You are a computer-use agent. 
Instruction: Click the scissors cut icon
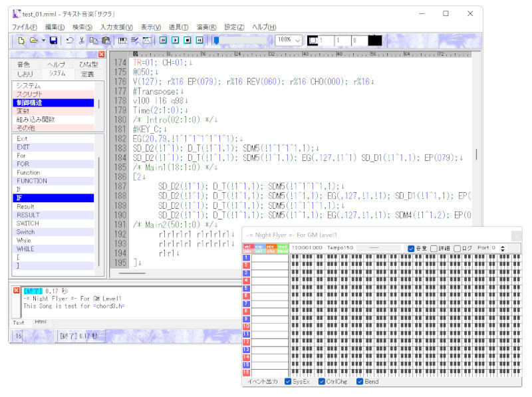pos(82,41)
